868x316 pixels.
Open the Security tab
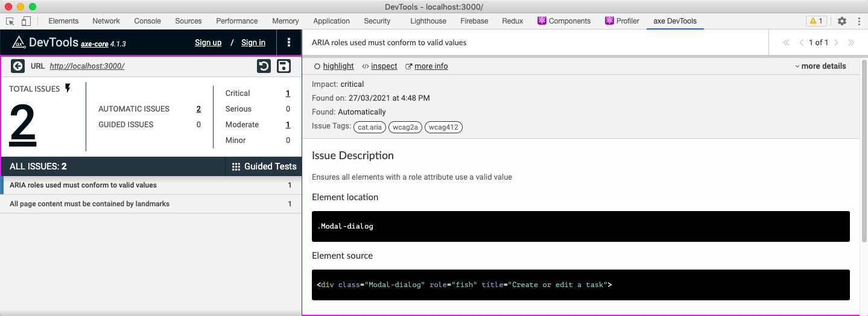[377, 21]
